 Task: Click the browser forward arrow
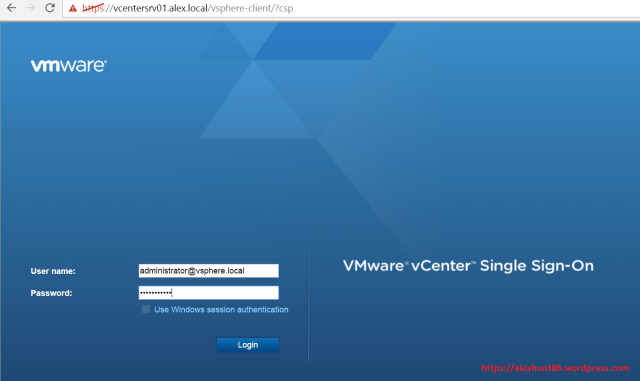[x=31, y=8]
